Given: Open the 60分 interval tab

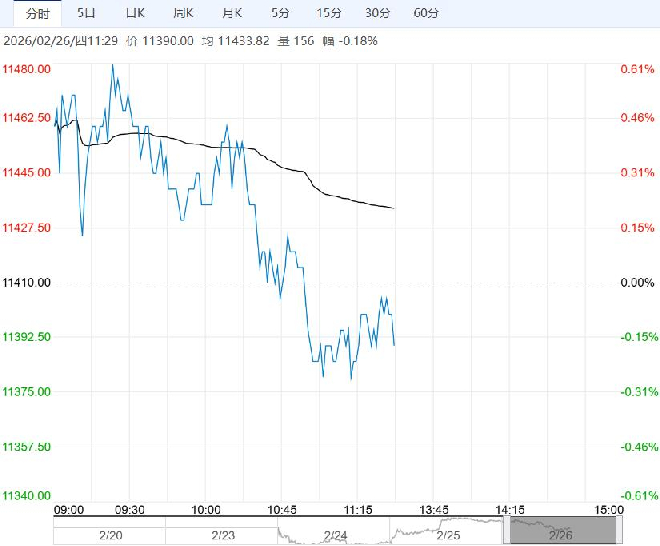Looking at the screenshot, I should click(x=425, y=13).
